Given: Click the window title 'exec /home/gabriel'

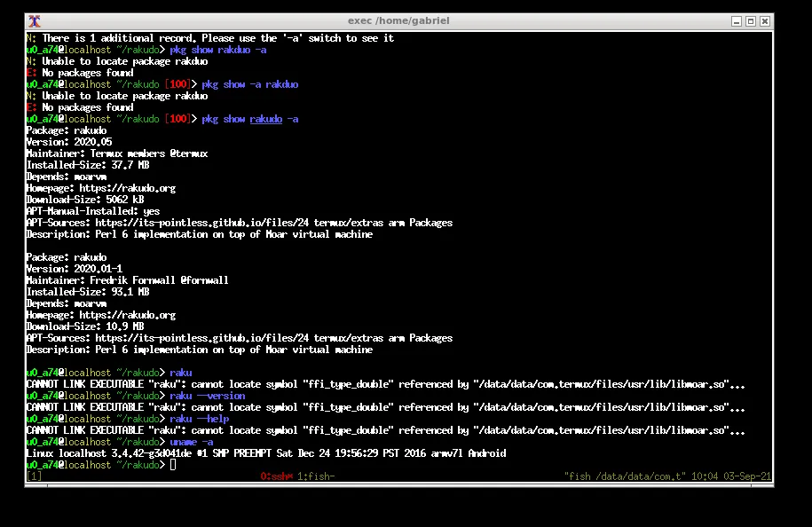Looking at the screenshot, I should [398, 20].
